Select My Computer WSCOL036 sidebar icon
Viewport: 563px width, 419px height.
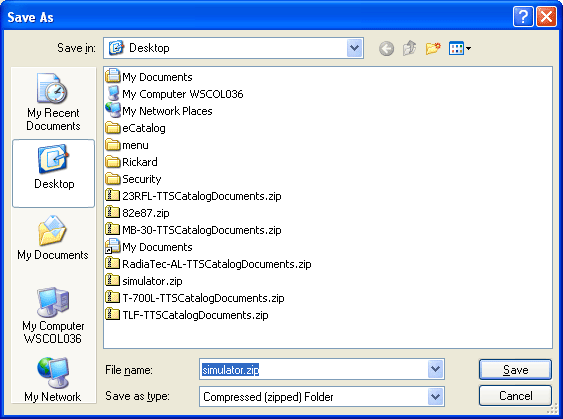[x=53, y=315]
